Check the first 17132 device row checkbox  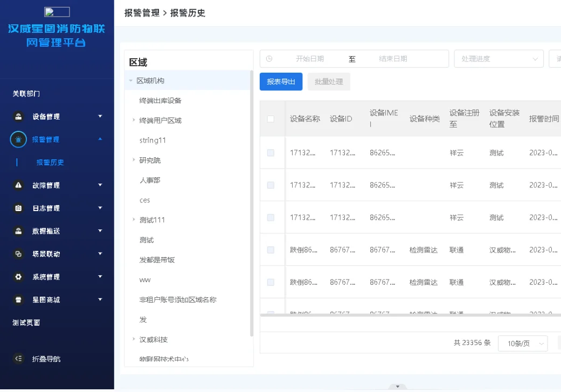click(272, 152)
